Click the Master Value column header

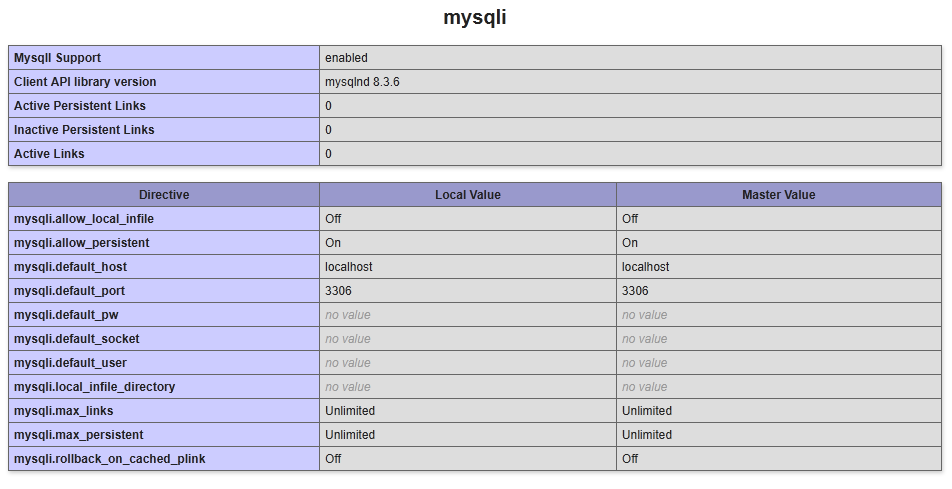coord(778,195)
